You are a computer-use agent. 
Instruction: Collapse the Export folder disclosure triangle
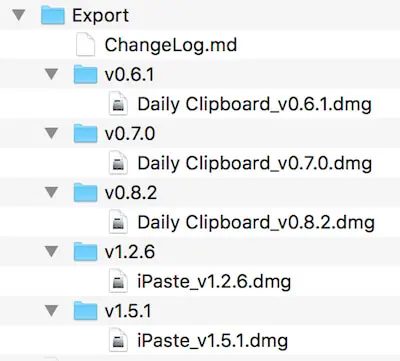coord(19,15)
